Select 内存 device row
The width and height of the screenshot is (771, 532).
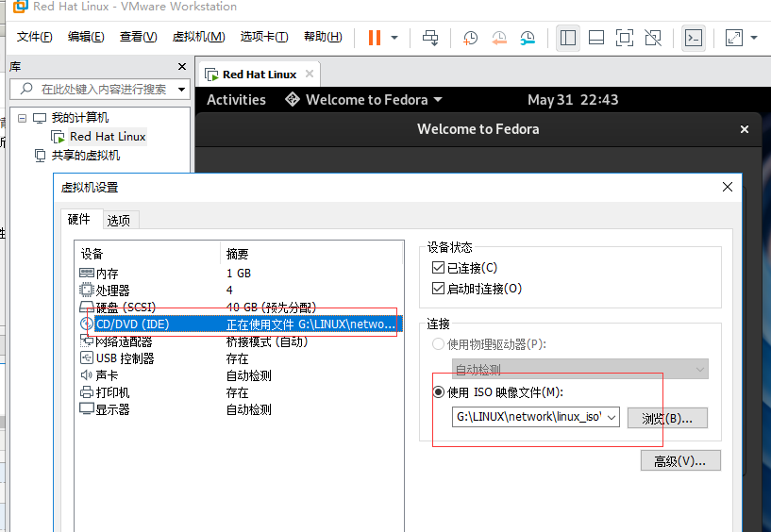tap(239, 274)
